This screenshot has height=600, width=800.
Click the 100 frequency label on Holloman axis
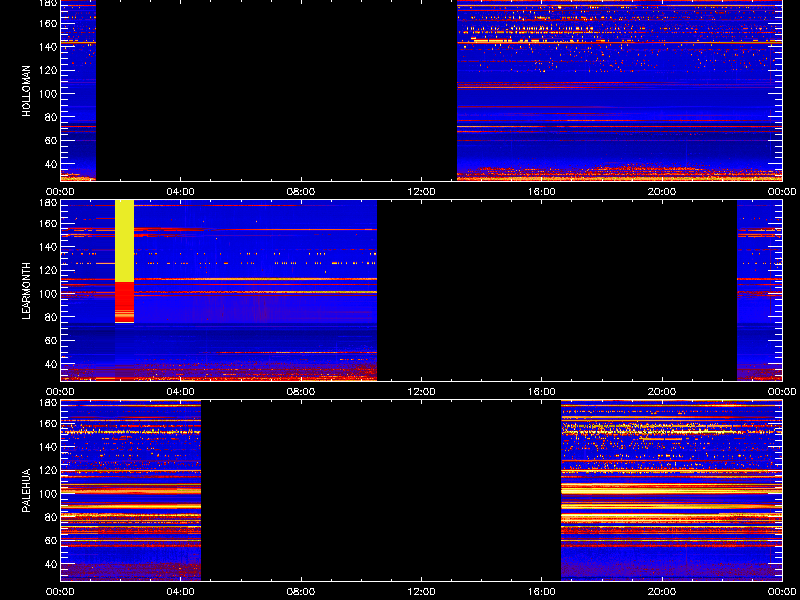[49, 93]
